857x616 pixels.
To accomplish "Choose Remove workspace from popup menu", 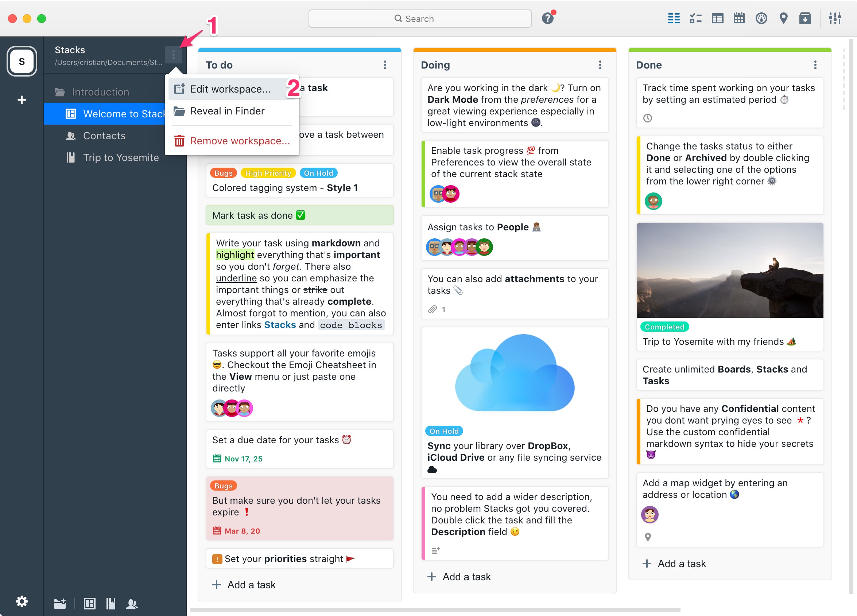I will tap(240, 141).
